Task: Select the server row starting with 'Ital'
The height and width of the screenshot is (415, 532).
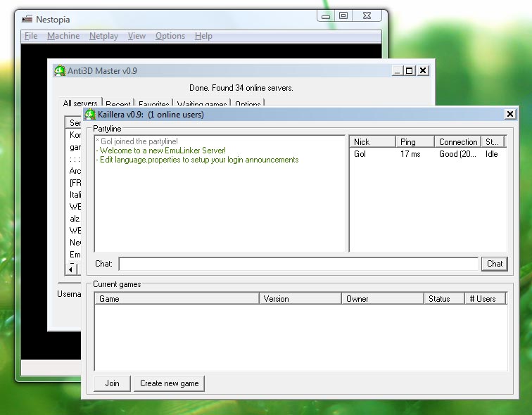Action: click(x=75, y=195)
